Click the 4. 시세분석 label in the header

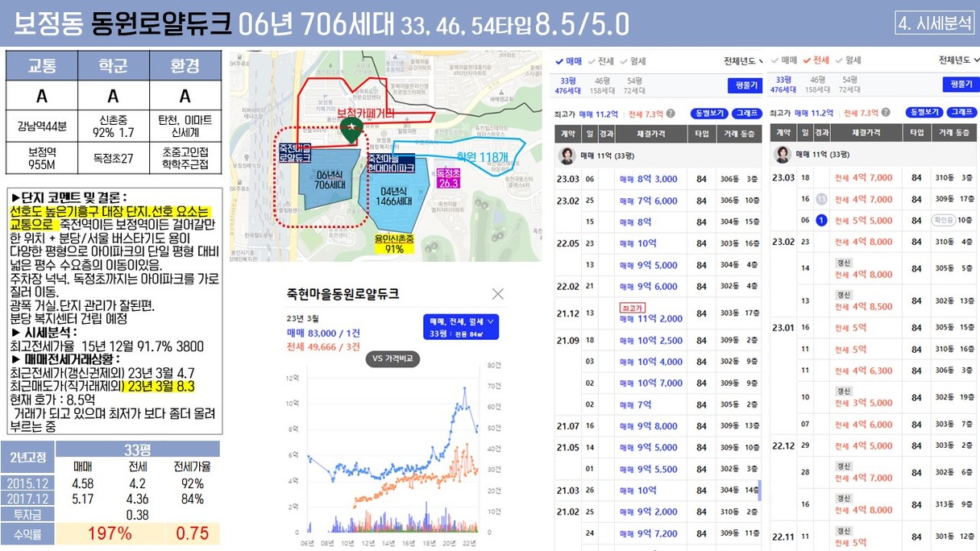tap(935, 22)
